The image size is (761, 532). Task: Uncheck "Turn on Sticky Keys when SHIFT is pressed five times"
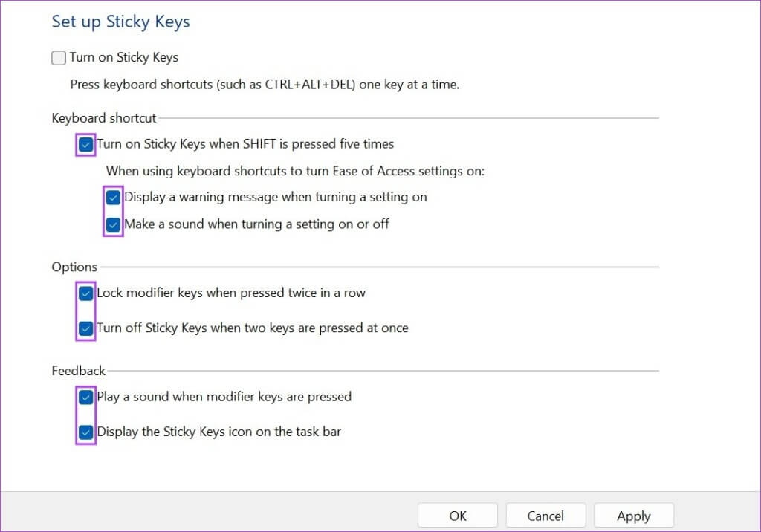point(85,144)
